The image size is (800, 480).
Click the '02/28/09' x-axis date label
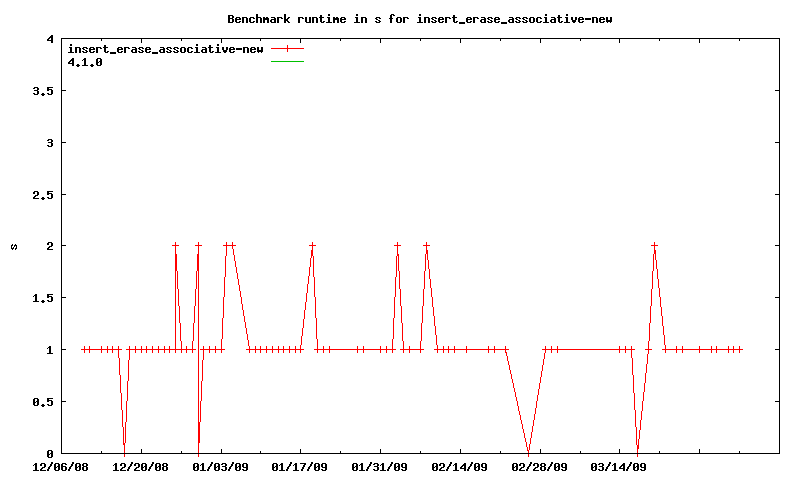click(x=540, y=466)
